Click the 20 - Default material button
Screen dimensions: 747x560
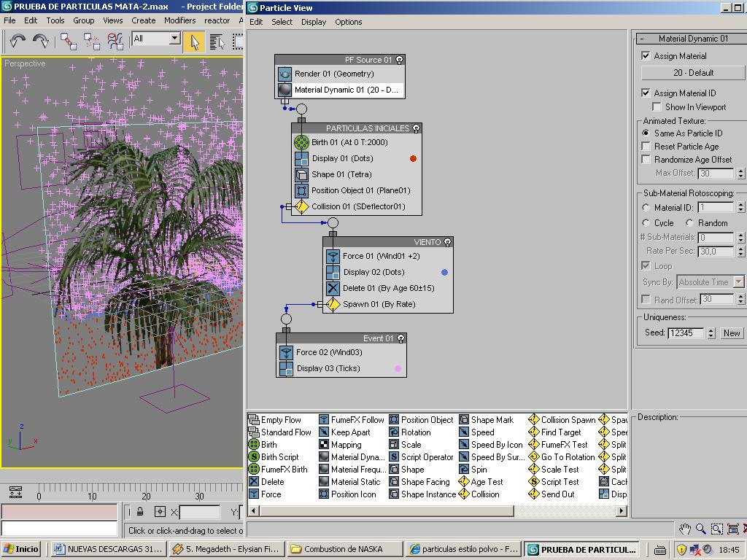coord(693,73)
